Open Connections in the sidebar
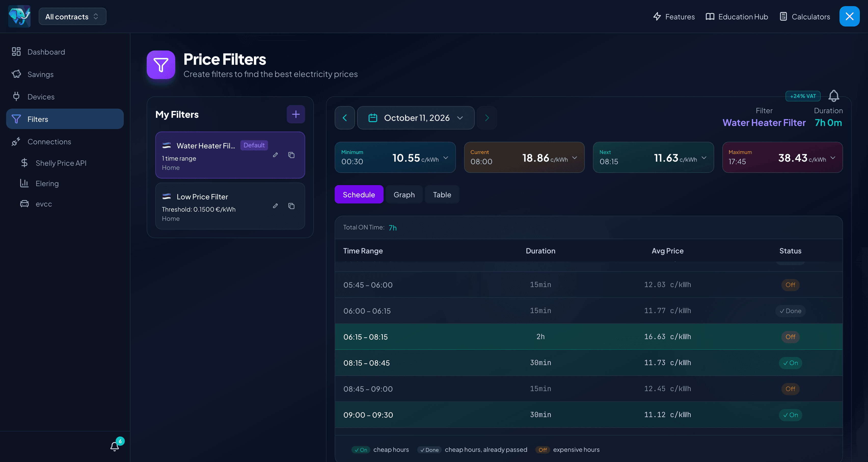This screenshot has width=868, height=462. [x=65, y=142]
